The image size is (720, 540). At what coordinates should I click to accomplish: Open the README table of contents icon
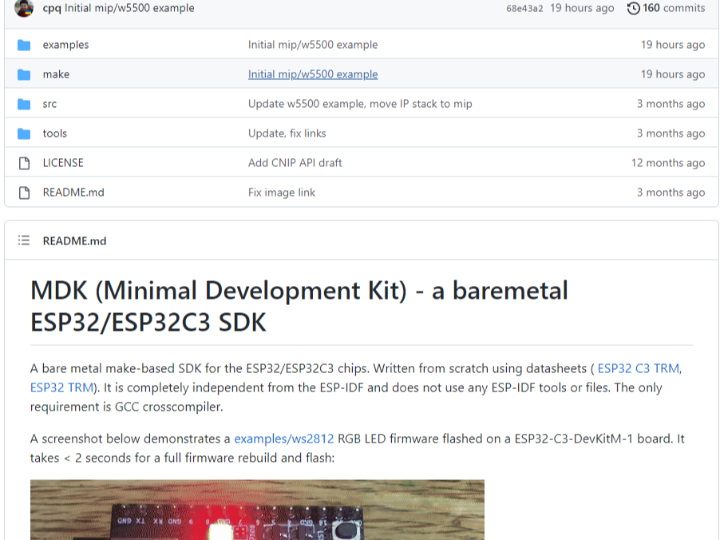24,241
